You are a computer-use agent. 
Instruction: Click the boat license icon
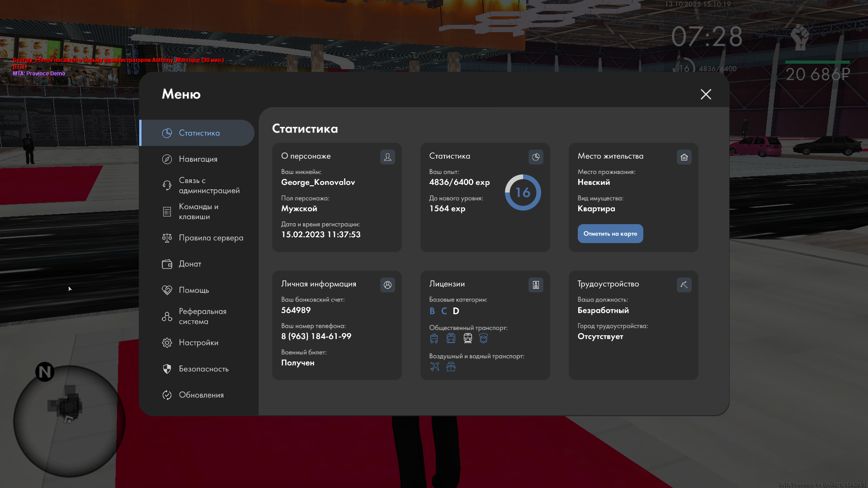[451, 366]
